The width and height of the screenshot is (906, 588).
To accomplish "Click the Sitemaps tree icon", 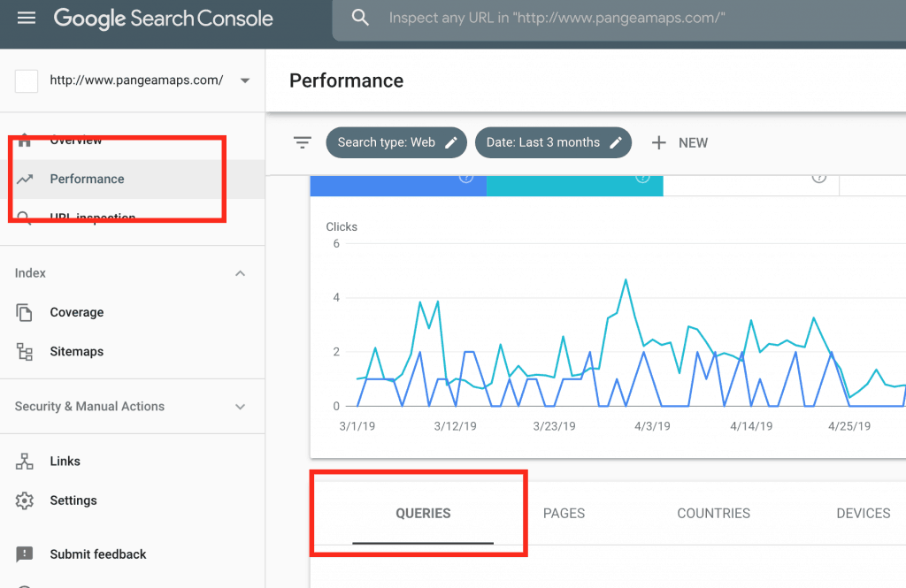I will [24, 352].
